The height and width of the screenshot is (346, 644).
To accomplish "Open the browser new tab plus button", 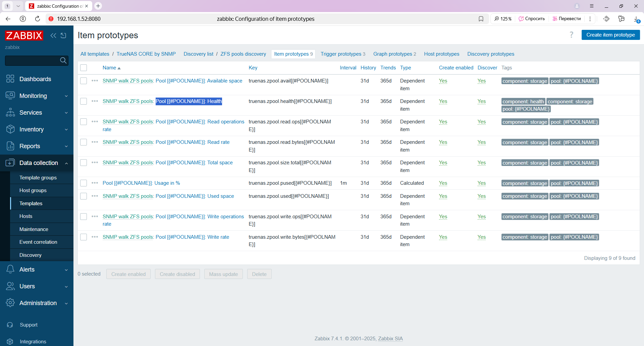I will [x=98, y=6].
